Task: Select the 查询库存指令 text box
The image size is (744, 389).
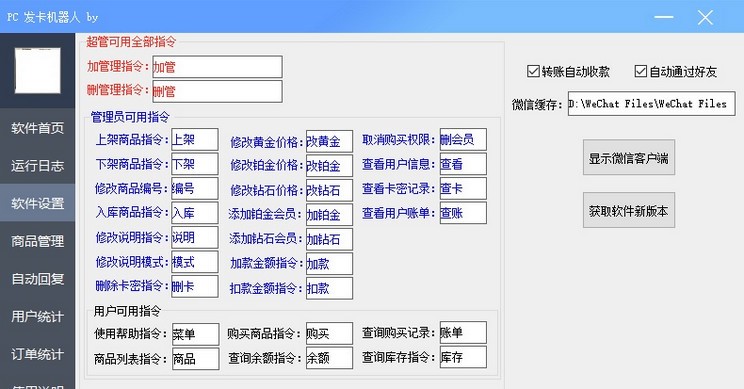Action: pyautogui.click(x=463, y=357)
